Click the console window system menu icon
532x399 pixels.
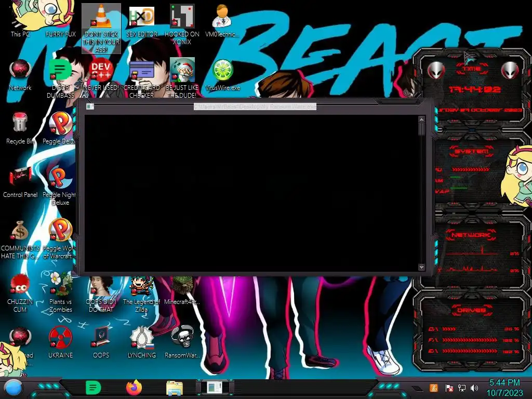(x=90, y=107)
